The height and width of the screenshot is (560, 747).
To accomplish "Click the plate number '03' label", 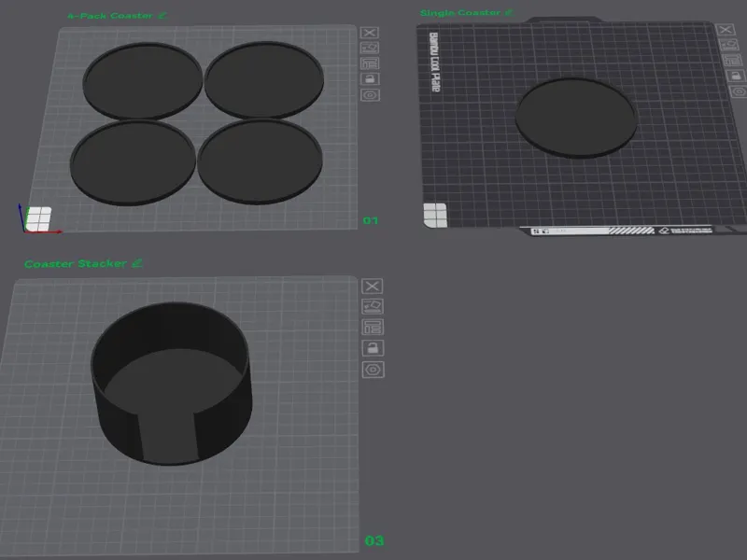I will click(374, 540).
